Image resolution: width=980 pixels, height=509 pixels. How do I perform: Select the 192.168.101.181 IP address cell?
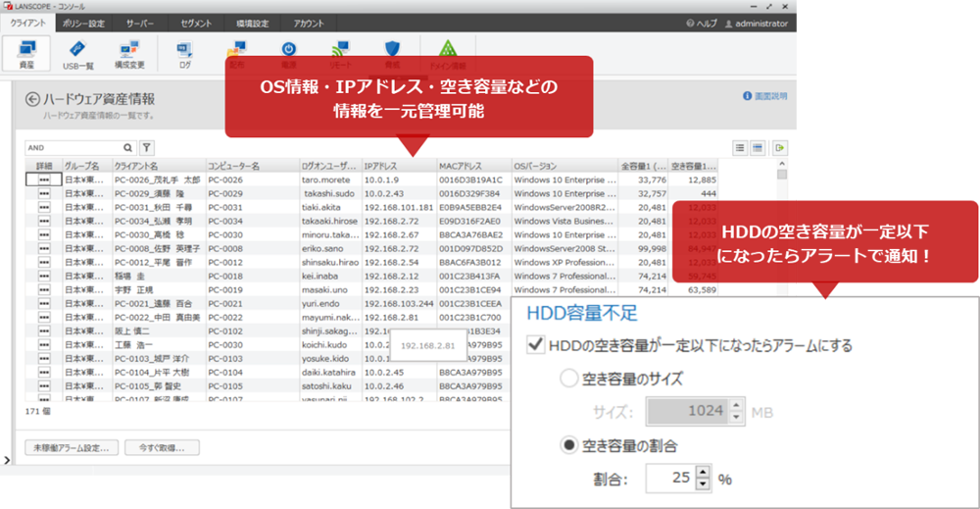399,208
